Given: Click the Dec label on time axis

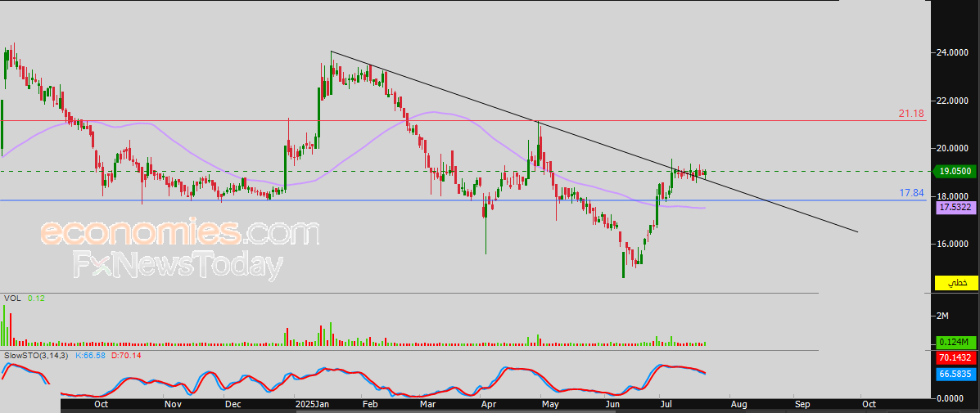Looking at the screenshot, I should [x=233, y=404].
